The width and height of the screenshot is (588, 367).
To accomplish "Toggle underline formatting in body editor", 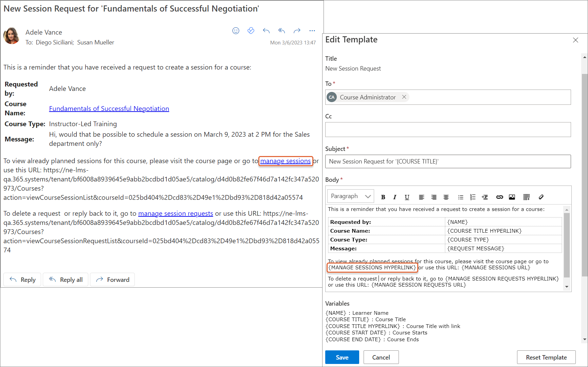I will [x=407, y=197].
